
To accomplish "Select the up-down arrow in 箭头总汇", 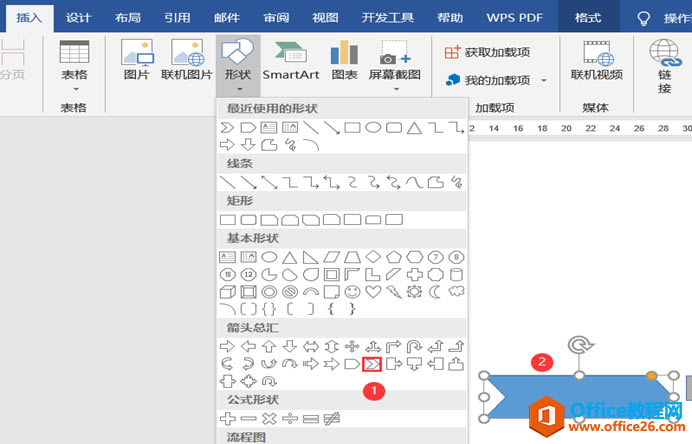I will [x=331, y=346].
